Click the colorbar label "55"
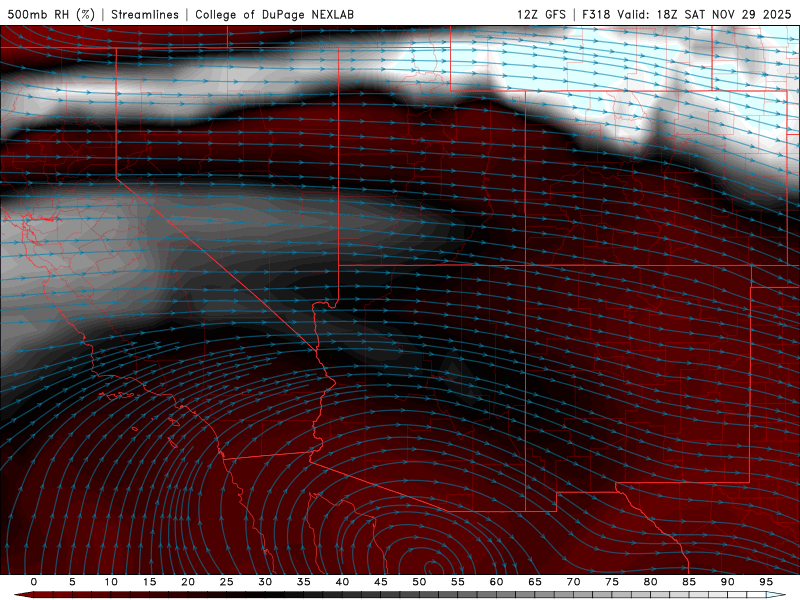 [458, 582]
